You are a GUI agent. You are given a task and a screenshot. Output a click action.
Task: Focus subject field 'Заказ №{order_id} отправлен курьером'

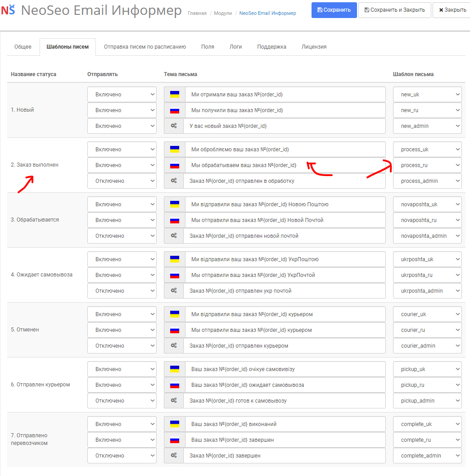[x=285, y=346]
